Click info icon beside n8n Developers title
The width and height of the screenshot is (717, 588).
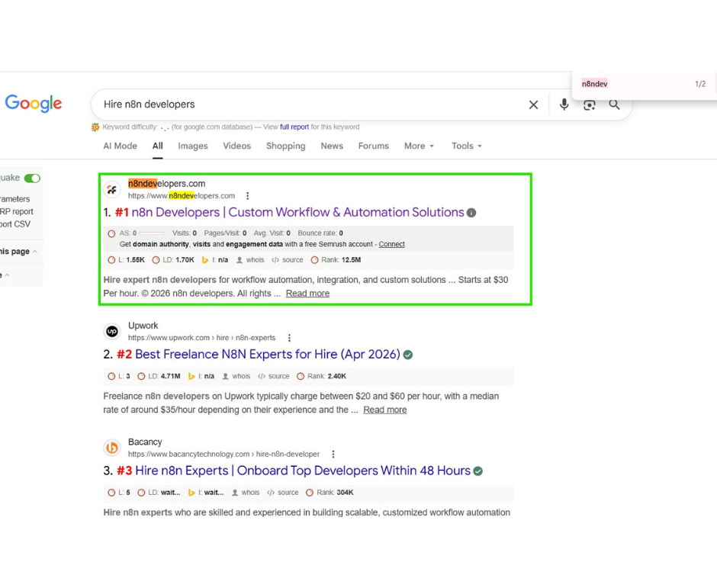click(x=471, y=213)
